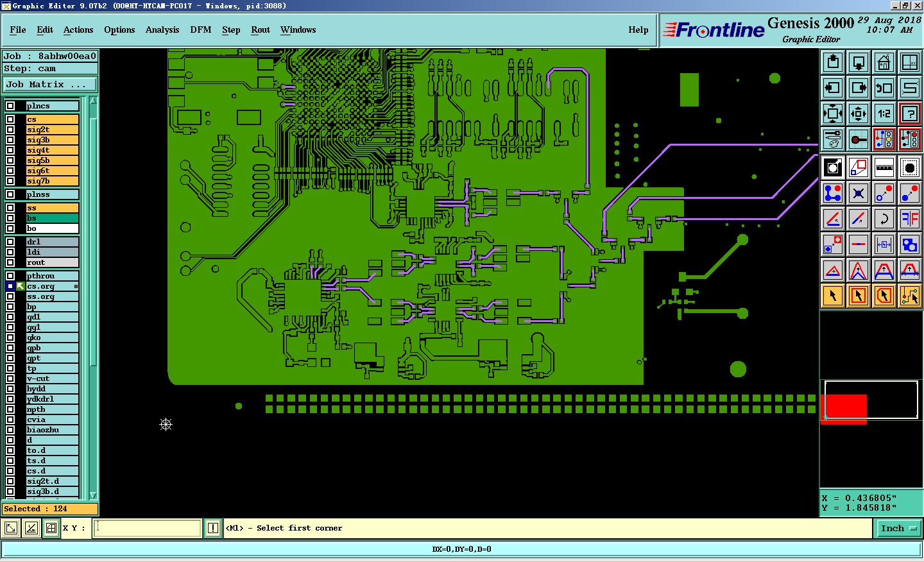Click the layer list scroll up arrow
924x562 pixels.
[93, 101]
